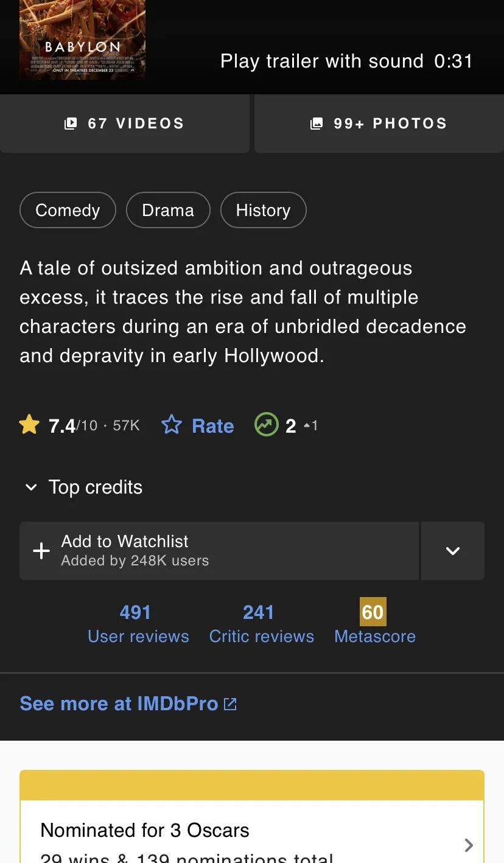504x863 pixels.
Task: Open awards details via the right chevron
Action: [x=469, y=845]
